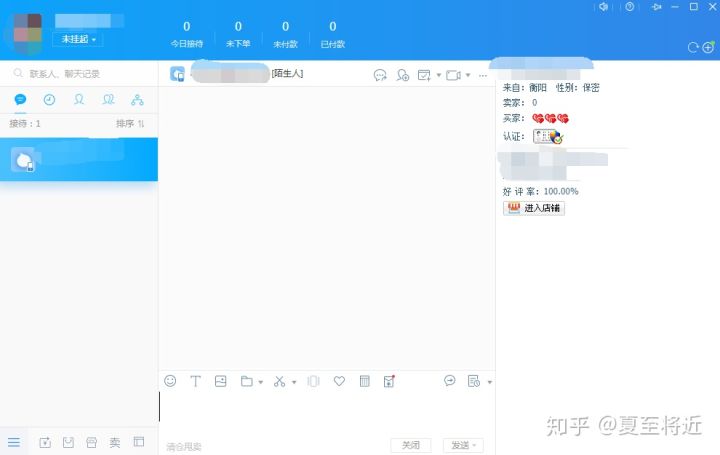Click the 接待：1 label
The width and height of the screenshot is (720, 455).
coord(25,124)
